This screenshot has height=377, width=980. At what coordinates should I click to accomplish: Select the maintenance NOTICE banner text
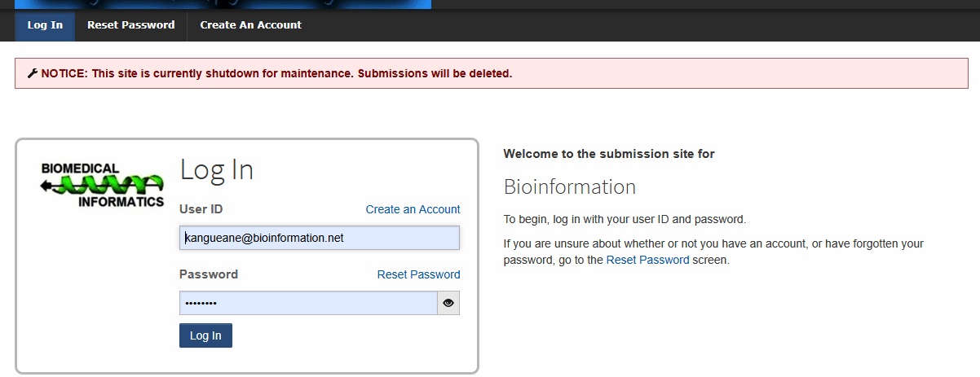[276, 73]
